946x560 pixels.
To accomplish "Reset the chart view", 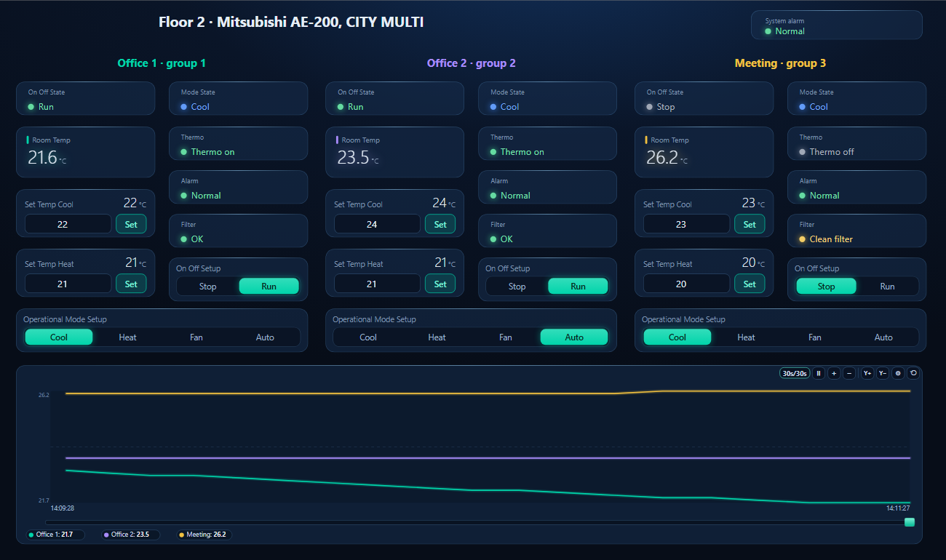I will click(913, 373).
